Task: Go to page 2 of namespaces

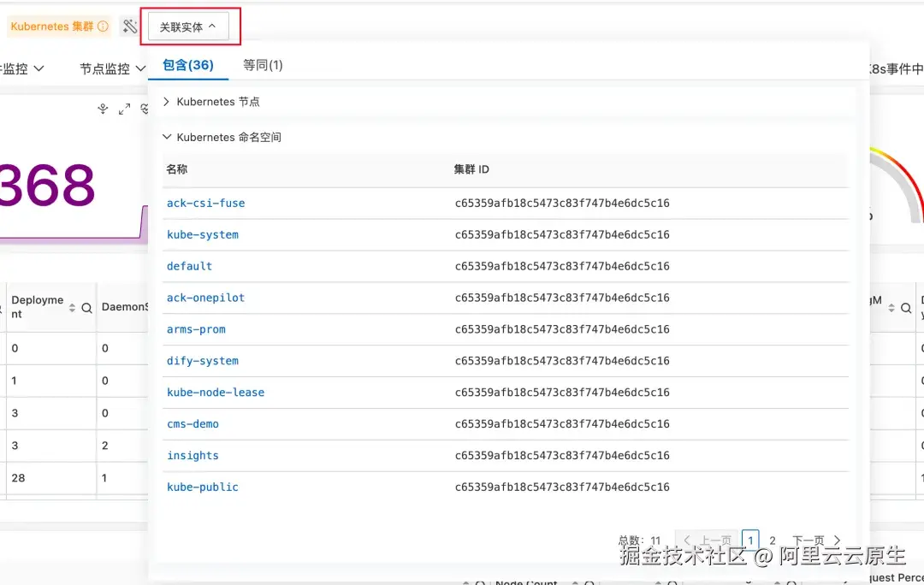Action: [x=773, y=541]
